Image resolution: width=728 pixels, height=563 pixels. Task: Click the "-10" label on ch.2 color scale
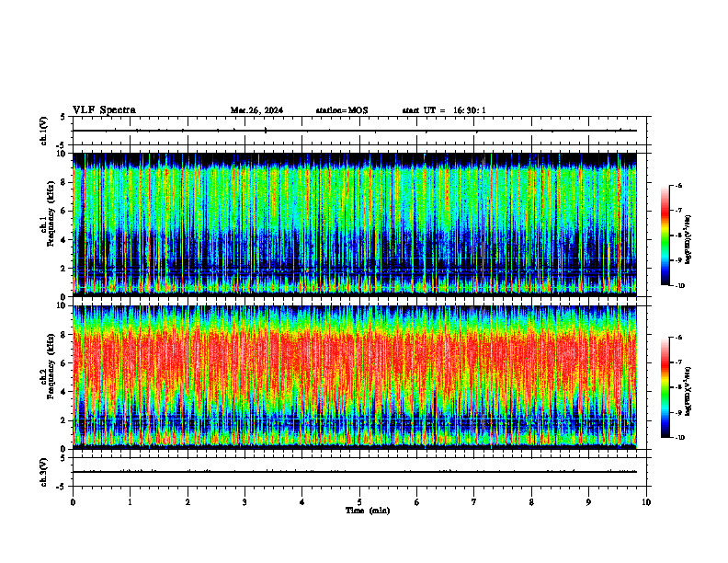coord(679,438)
